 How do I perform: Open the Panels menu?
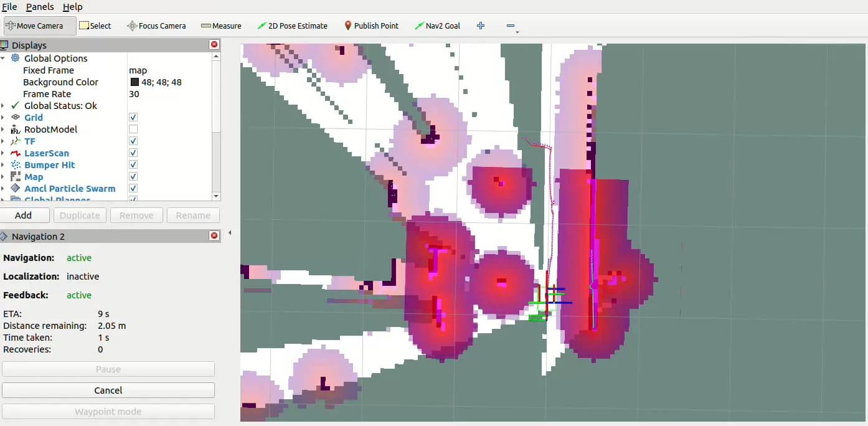(x=40, y=7)
